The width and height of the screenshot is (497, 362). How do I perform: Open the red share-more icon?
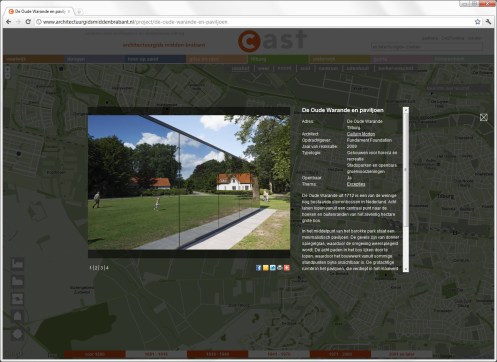coord(287,268)
